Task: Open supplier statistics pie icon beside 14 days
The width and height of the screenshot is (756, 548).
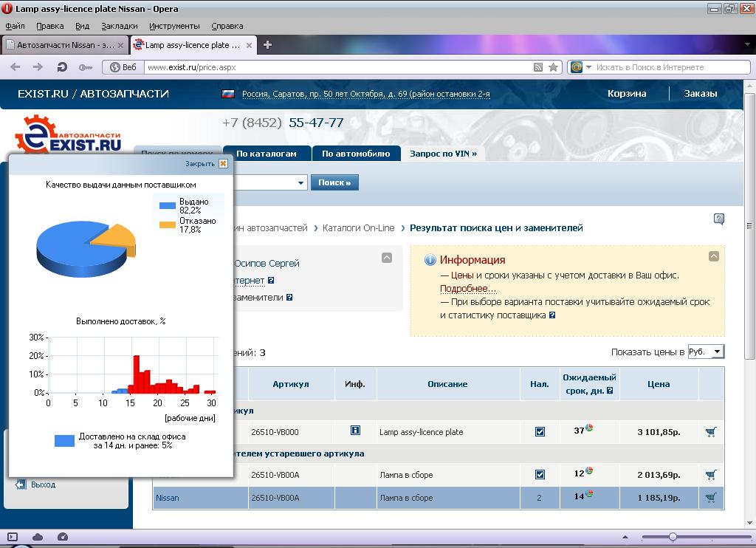Action: (x=589, y=493)
